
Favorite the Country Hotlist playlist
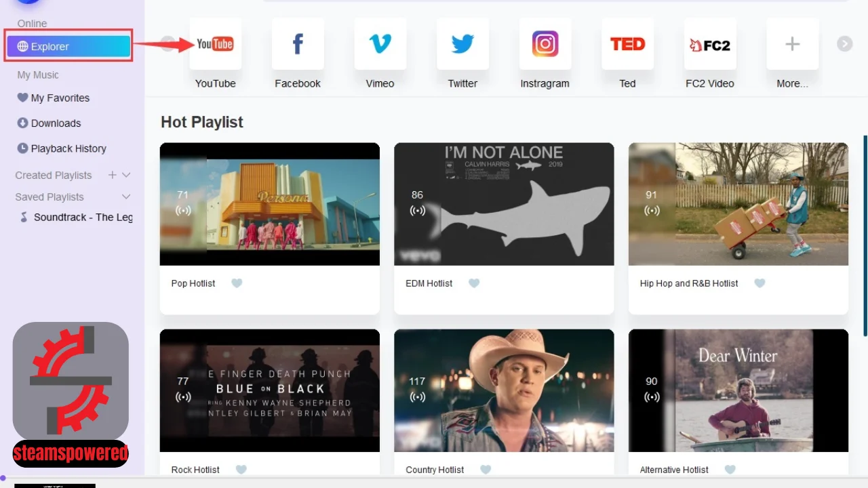[486, 470]
